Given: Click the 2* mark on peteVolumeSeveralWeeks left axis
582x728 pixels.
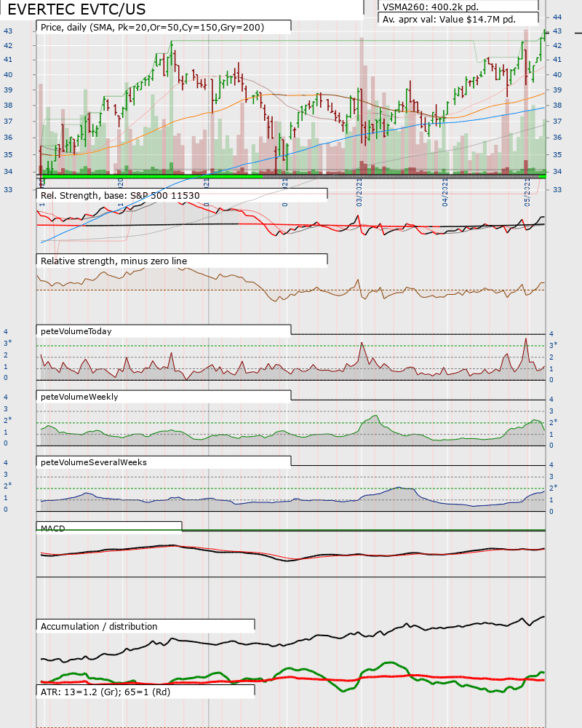Looking at the screenshot, I should pyautogui.click(x=8, y=486).
